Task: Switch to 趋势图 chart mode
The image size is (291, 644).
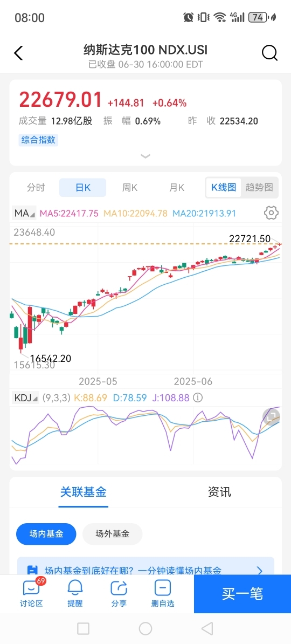Action: tap(259, 188)
